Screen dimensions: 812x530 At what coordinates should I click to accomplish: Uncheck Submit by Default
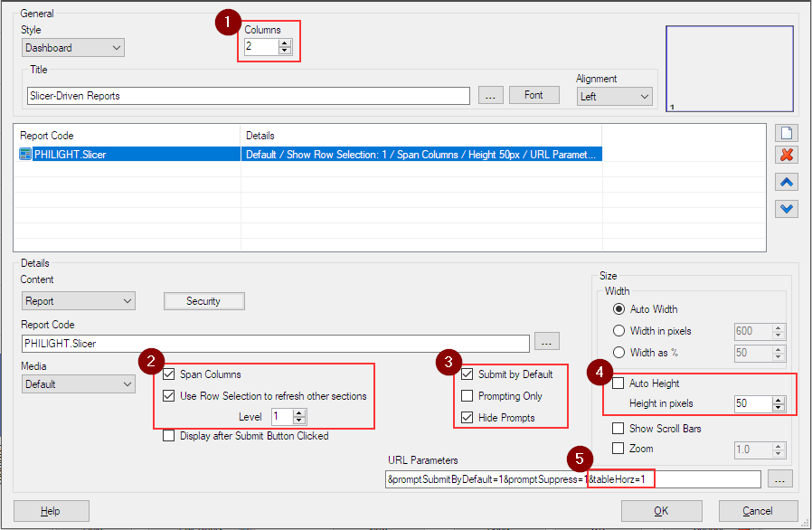click(467, 374)
